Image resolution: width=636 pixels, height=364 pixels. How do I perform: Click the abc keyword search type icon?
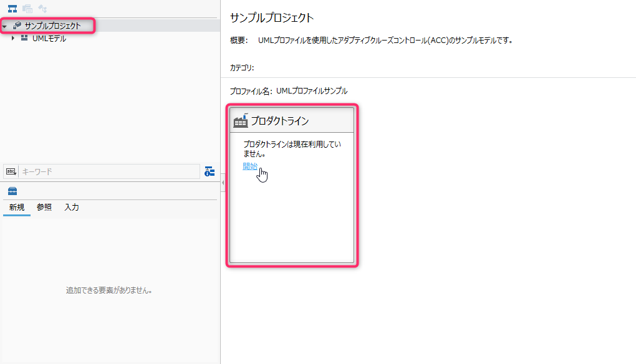coord(10,170)
